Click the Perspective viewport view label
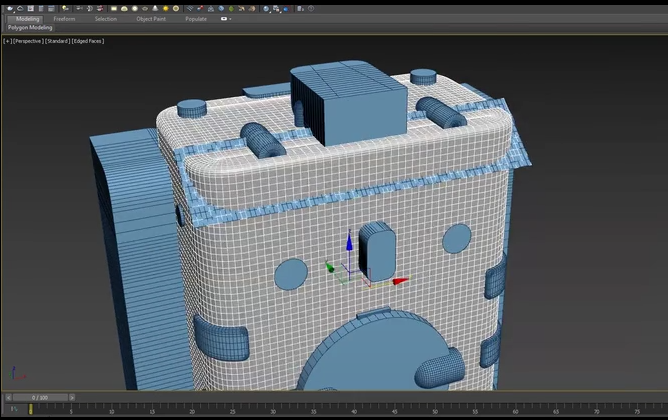 28,41
